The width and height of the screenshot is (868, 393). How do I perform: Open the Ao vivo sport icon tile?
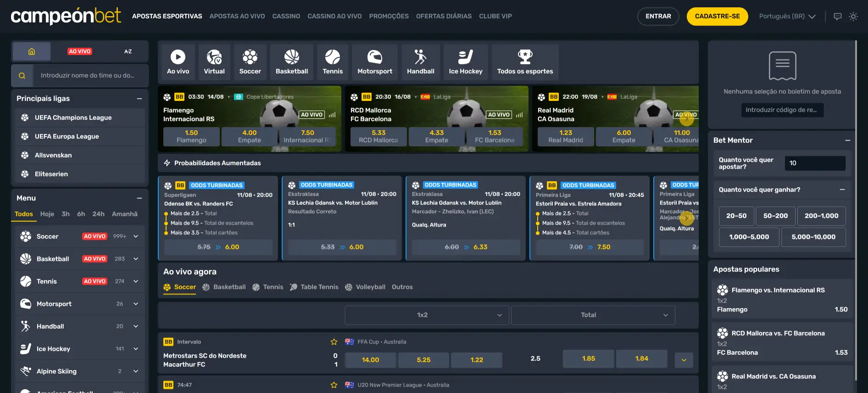tap(178, 62)
